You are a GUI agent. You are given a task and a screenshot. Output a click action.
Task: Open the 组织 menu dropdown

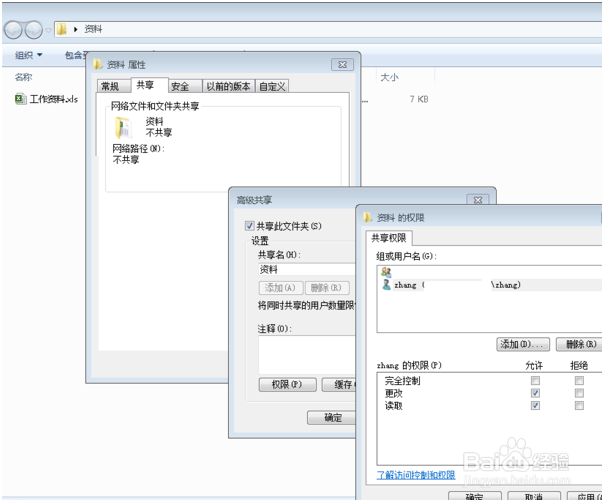click(x=29, y=55)
